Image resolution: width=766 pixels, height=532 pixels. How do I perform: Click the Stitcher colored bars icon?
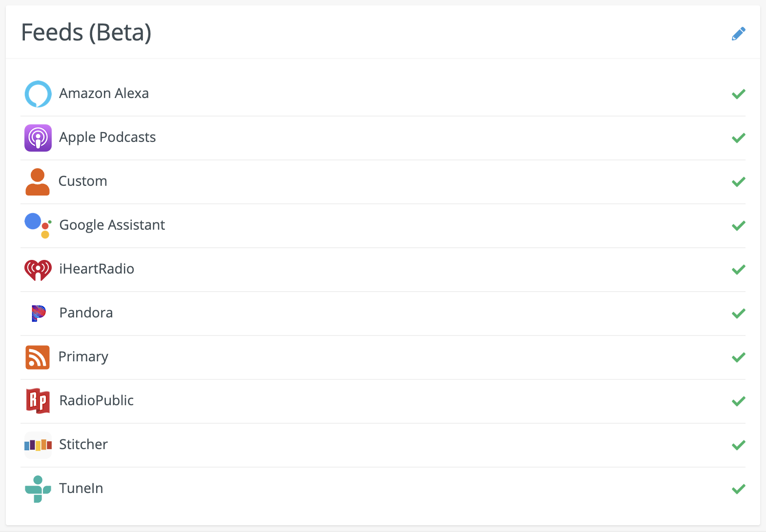pos(38,445)
